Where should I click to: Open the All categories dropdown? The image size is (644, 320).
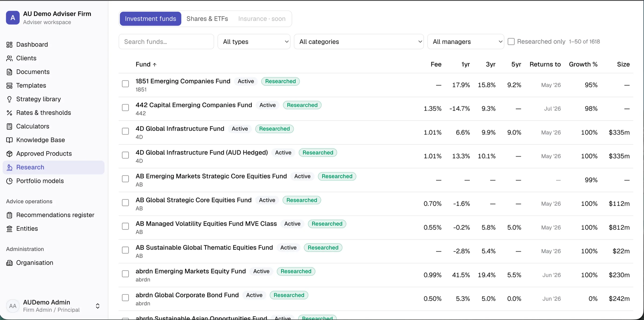(x=359, y=42)
